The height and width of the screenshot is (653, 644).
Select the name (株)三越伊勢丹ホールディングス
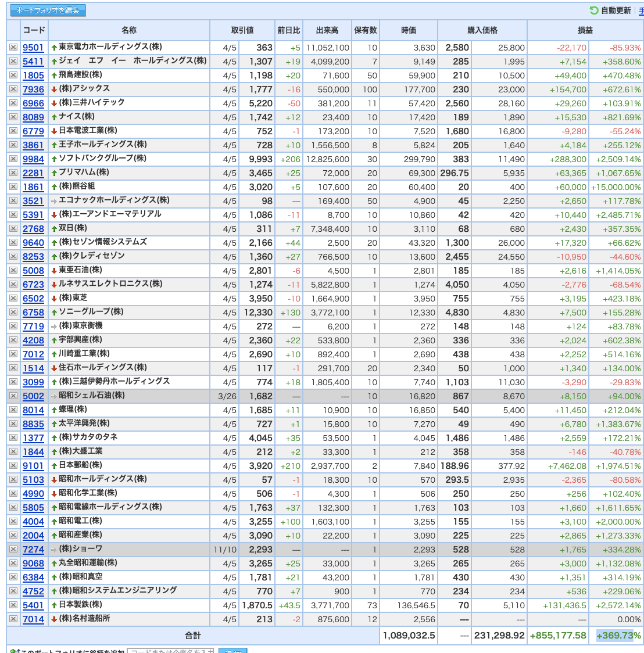(x=114, y=381)
